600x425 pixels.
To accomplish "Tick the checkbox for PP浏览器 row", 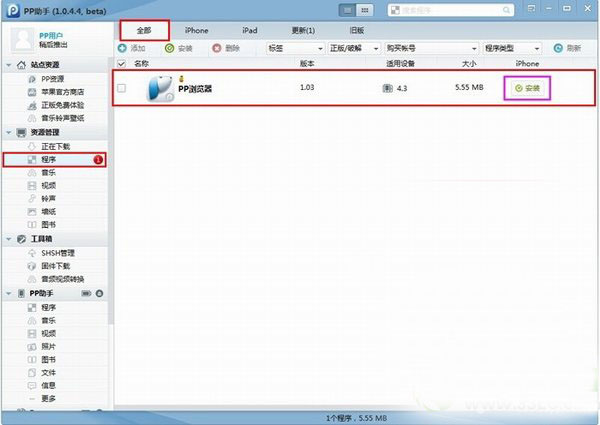I will pyautogui.click(x=121, y=88).
